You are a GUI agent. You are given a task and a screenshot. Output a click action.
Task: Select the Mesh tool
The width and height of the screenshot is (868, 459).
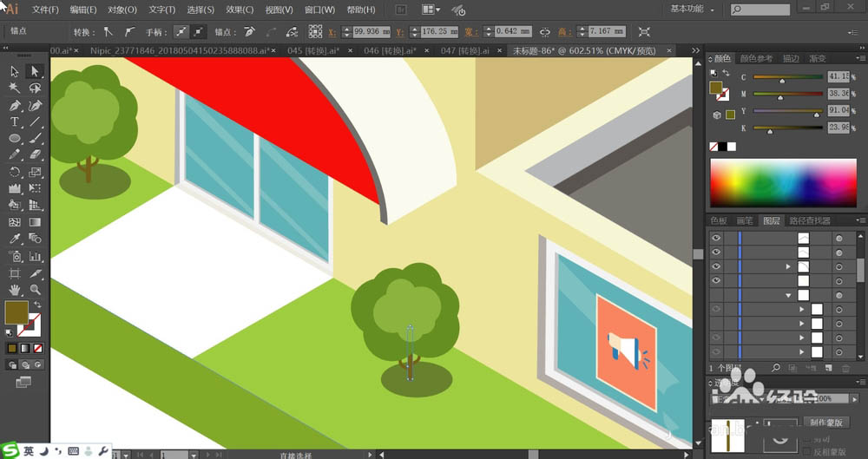click(x=15, y=222)
